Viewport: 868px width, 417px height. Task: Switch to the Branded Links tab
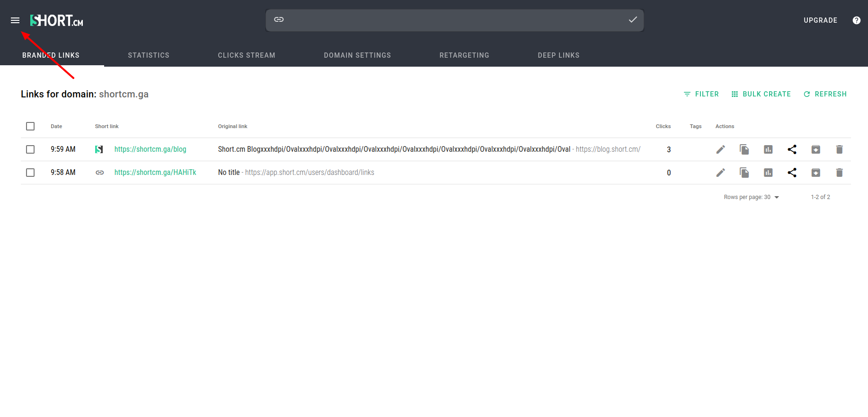(x=51, y=55)
